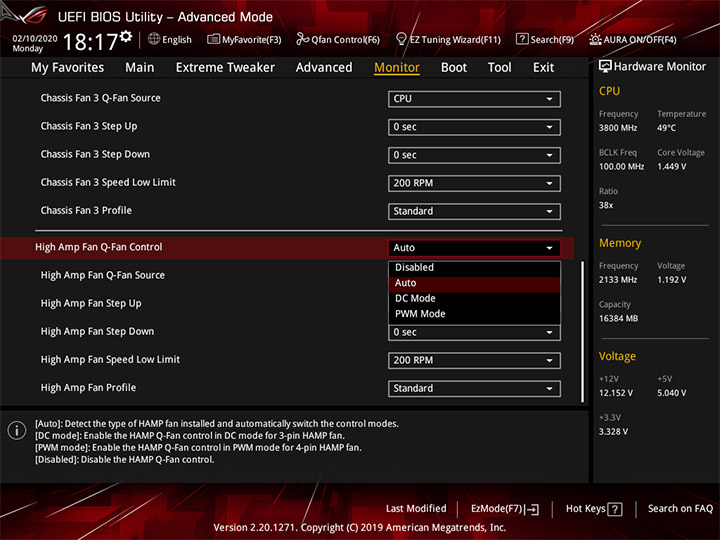
Task: Open the Boot tab
Action: [x=454, y=68]
